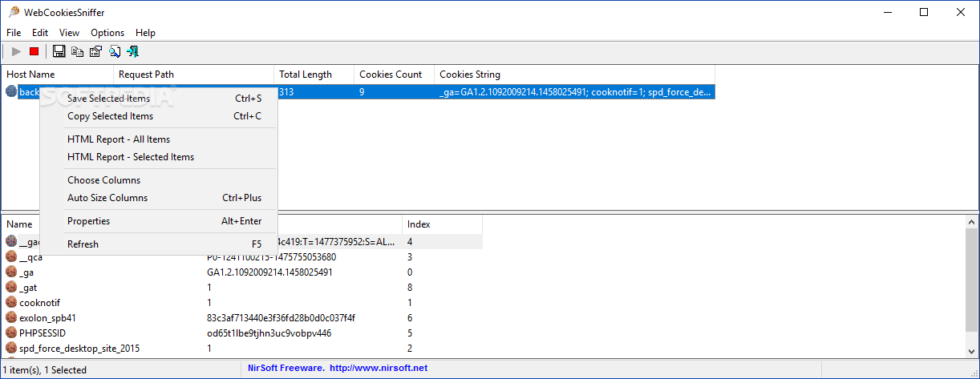Click the grey Start Capture play icon

tap(16, 51)
